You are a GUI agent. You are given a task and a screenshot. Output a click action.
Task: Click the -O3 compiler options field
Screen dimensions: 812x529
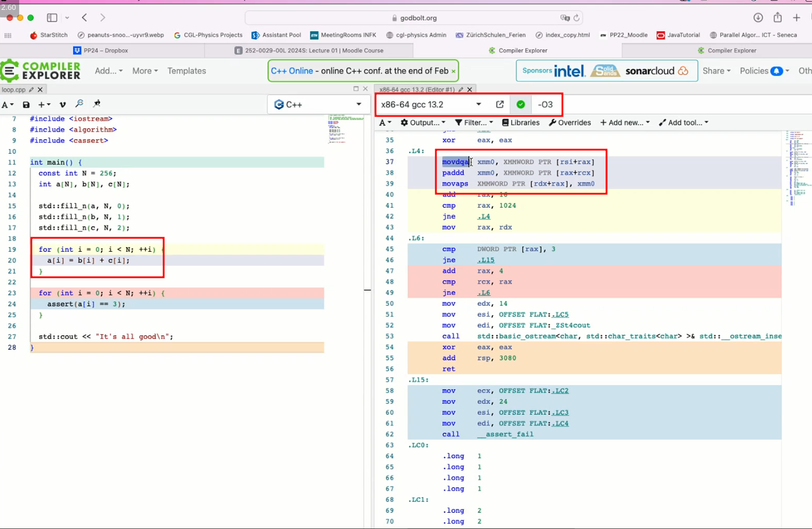[x=546, y=104]
